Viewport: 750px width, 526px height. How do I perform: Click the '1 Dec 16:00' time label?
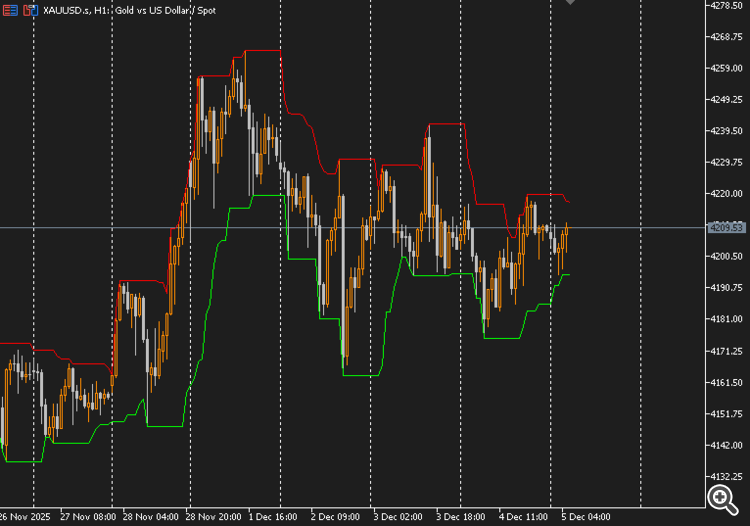tap(273, 517)
